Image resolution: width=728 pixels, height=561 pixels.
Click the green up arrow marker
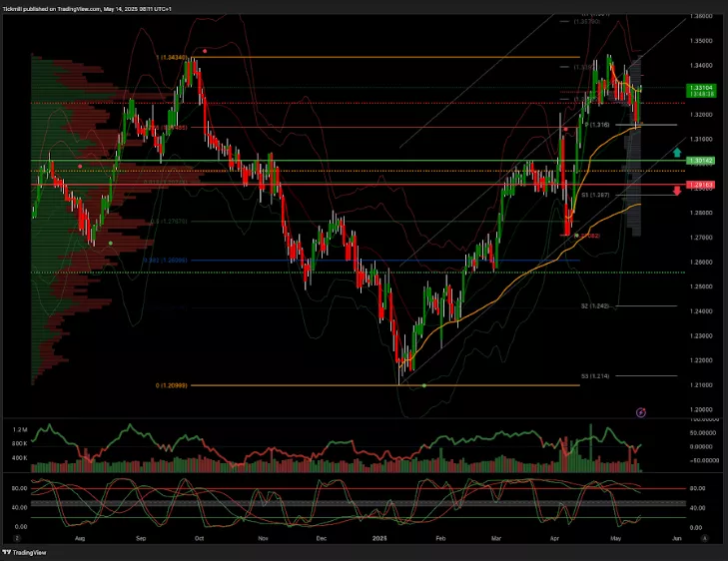(x=677, y=153)
